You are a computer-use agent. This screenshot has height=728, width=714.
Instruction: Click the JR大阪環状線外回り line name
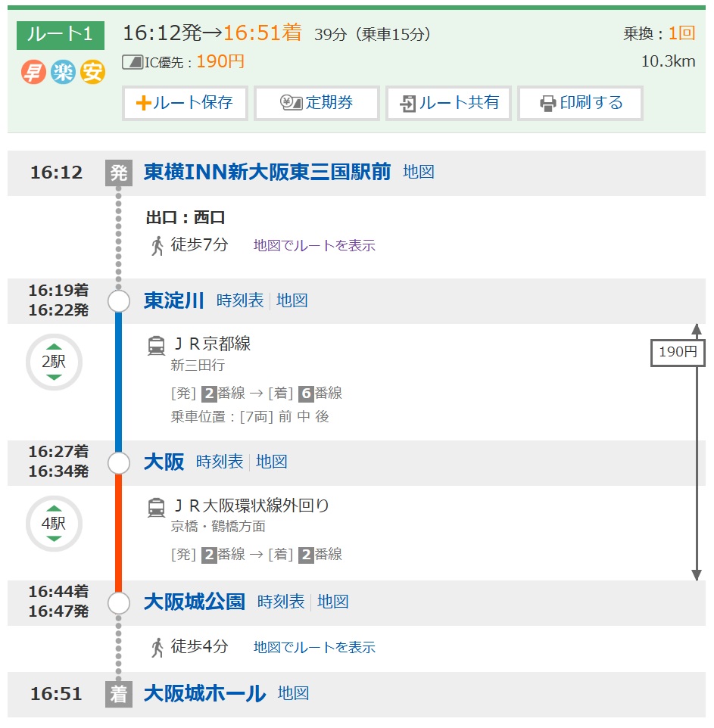pyautogui.click(x=251, y=506)
